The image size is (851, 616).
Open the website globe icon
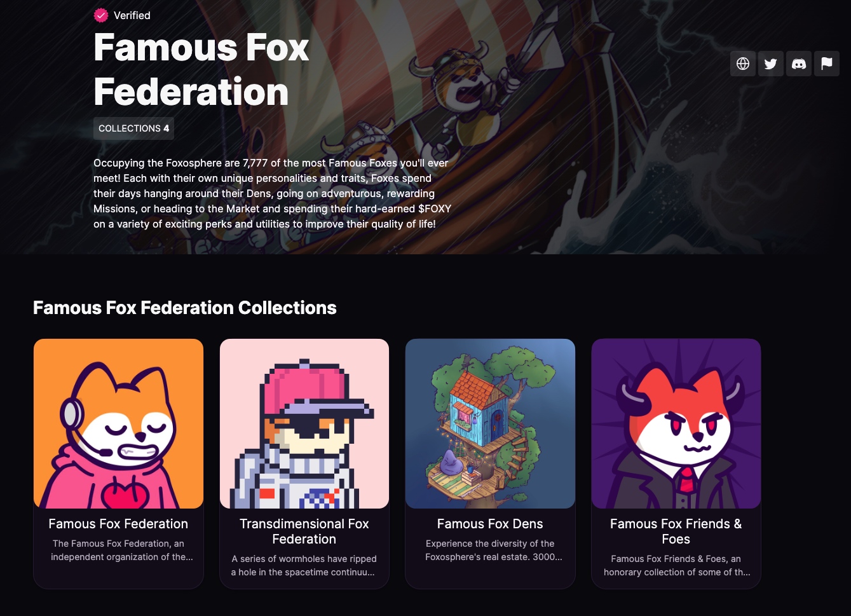point(743,64)
